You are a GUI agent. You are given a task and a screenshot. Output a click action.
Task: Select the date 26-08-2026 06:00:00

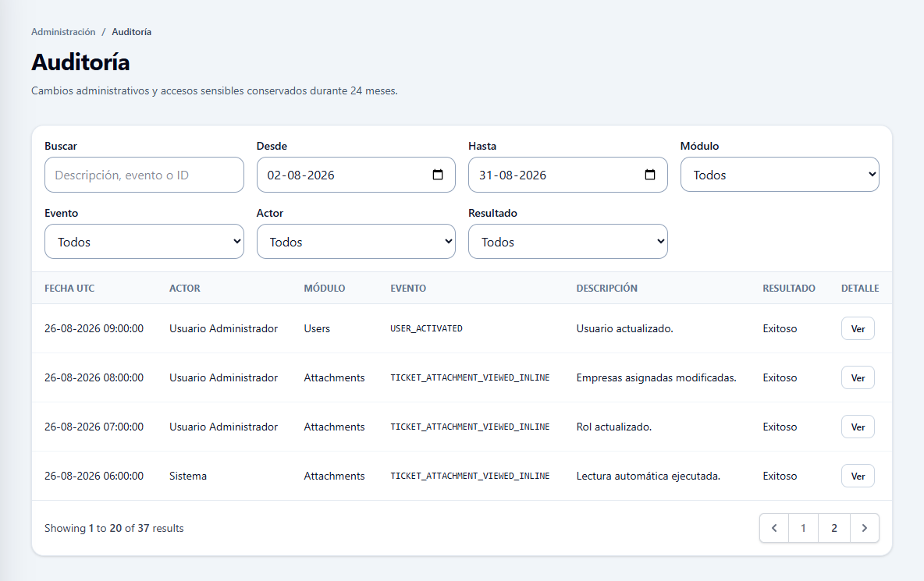[x=94, y=476]
